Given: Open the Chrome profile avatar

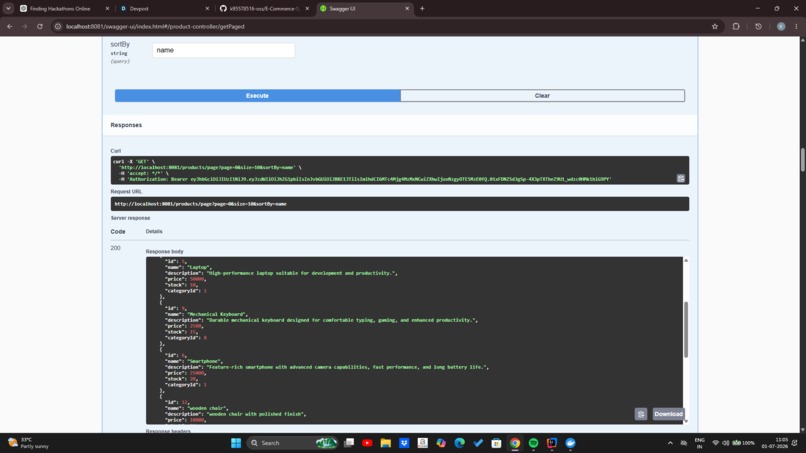Looking at the screenshot, I should (781, 27).
